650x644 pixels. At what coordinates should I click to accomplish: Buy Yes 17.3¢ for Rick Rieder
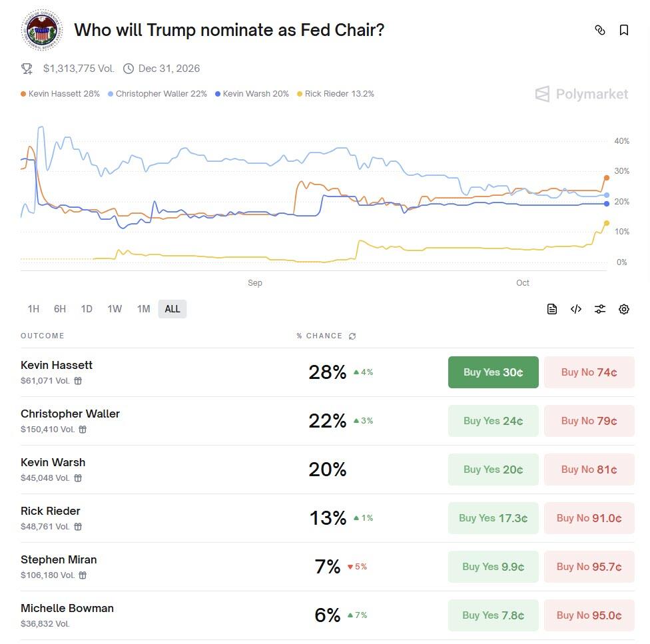click(x=493, y=518)
